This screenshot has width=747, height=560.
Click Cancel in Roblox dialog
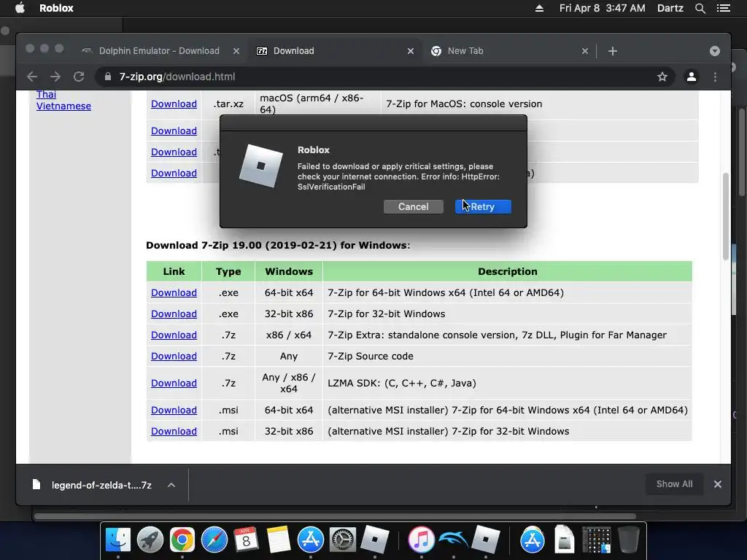point(414,206)
